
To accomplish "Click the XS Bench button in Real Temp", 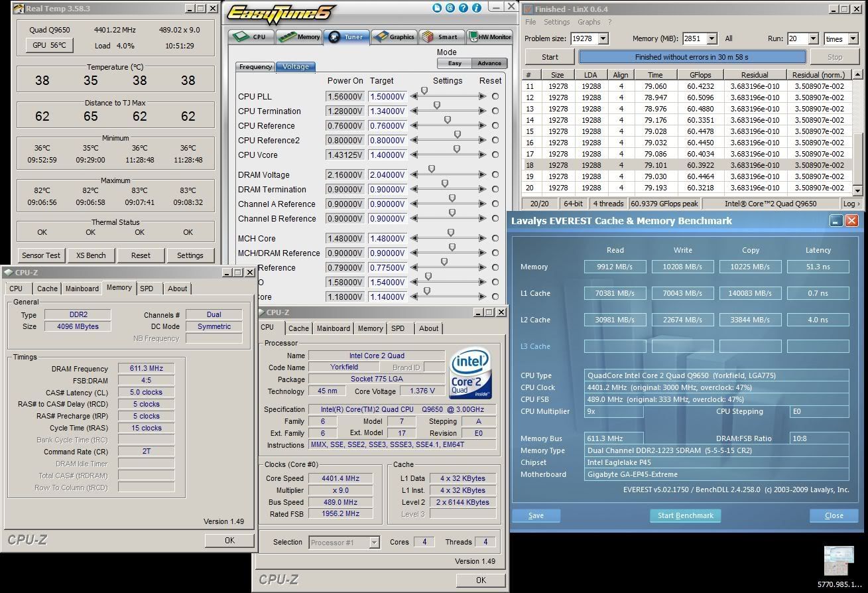I will (91, 255).
